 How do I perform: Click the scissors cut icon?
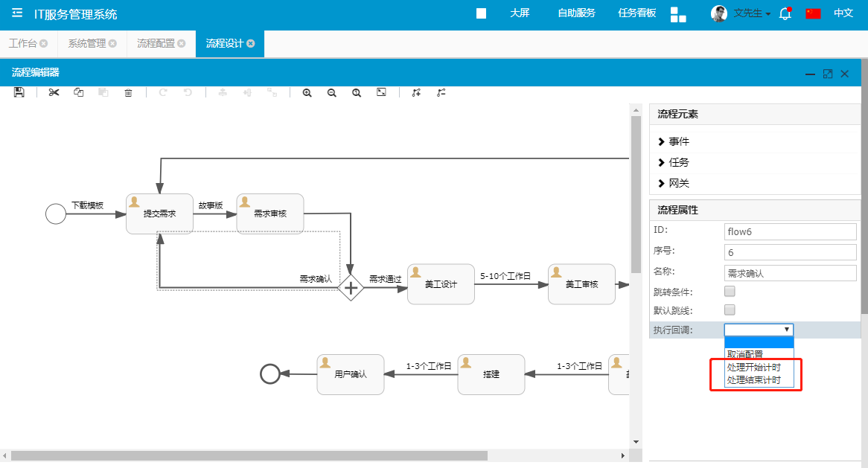(x=54, y=92)
